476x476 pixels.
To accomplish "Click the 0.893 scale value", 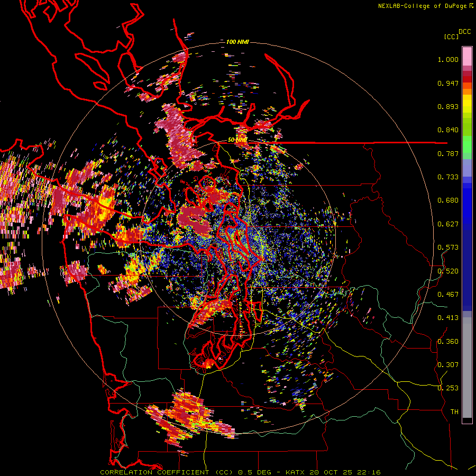I will click(448, 106).
